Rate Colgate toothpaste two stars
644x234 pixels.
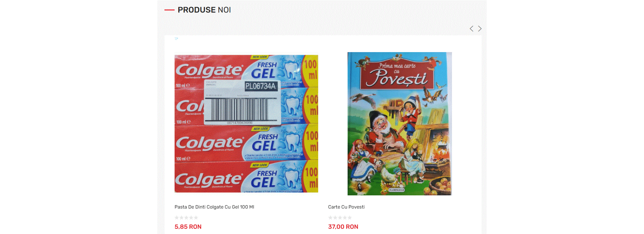[181, 217]
